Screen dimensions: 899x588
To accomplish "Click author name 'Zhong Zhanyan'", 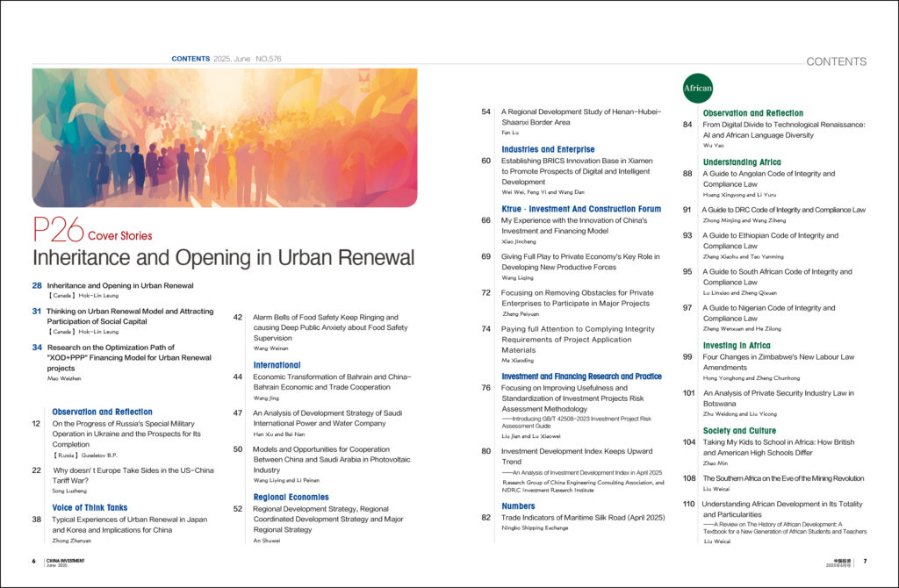I will pos(72,541).
